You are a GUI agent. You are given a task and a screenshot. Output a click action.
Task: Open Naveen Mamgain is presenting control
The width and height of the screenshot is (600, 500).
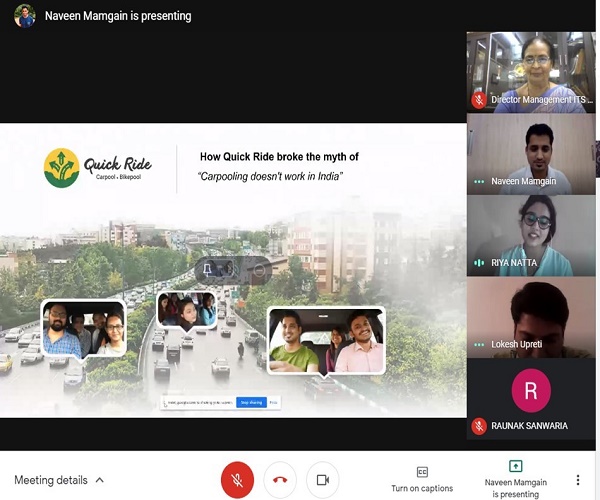pyautogui.click(x=515, y=480)
